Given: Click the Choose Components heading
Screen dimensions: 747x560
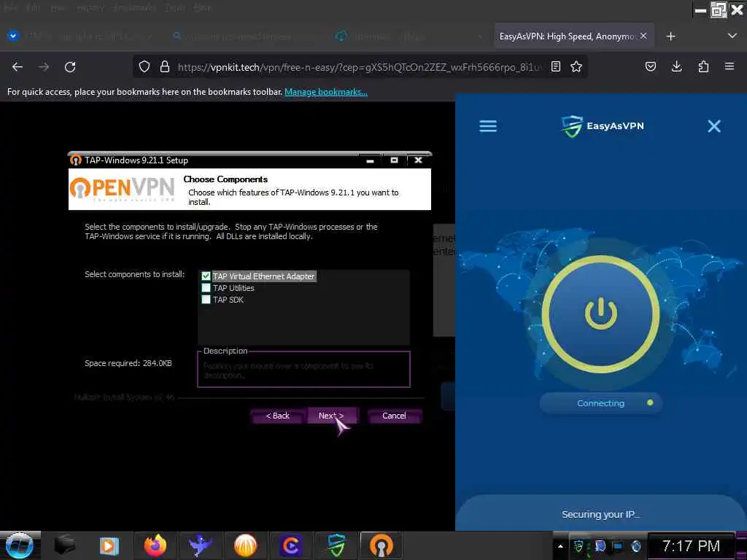Looking at the screenshot, I should point(225,179).
